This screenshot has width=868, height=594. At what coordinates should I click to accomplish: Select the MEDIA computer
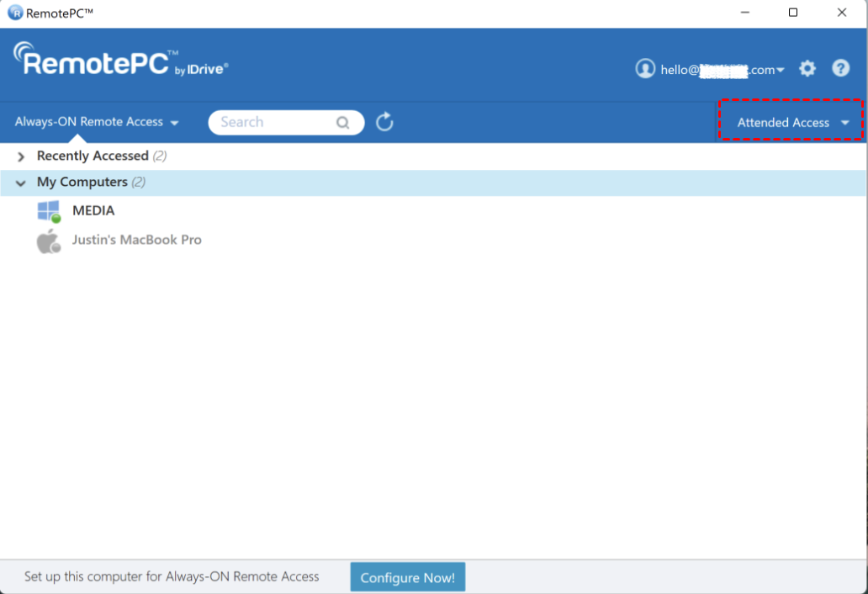[93, 211]
